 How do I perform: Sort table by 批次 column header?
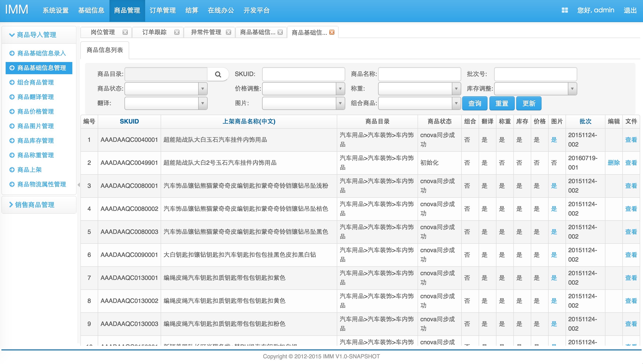tap(585, 121)
